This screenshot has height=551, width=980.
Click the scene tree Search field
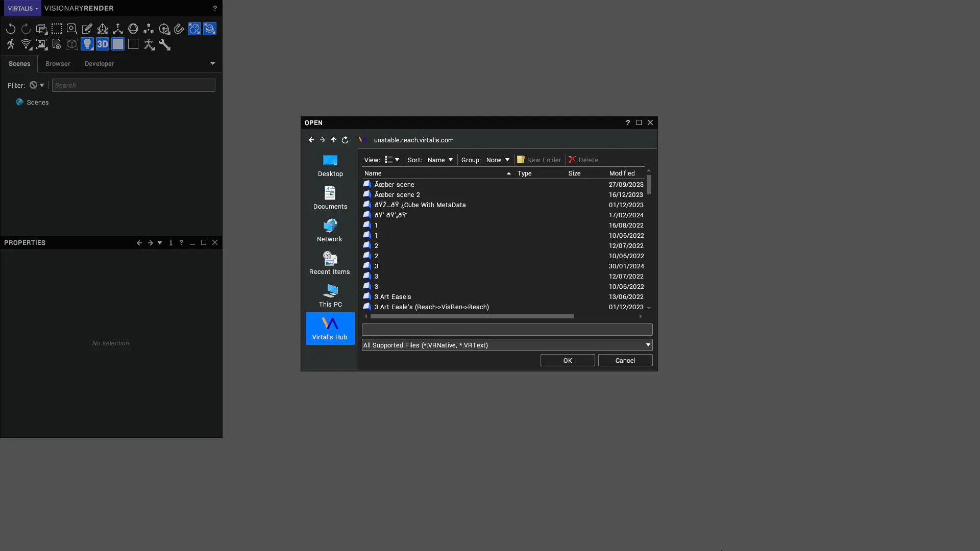pos(134,85)
